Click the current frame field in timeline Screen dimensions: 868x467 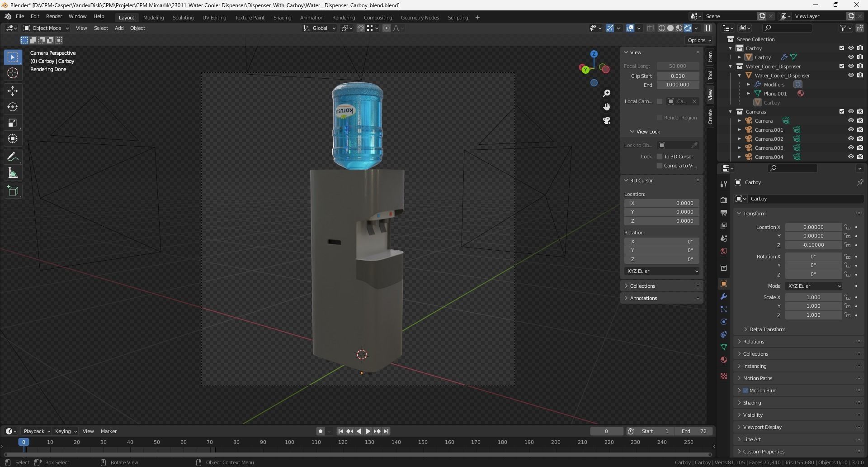(x=607, y=431)
